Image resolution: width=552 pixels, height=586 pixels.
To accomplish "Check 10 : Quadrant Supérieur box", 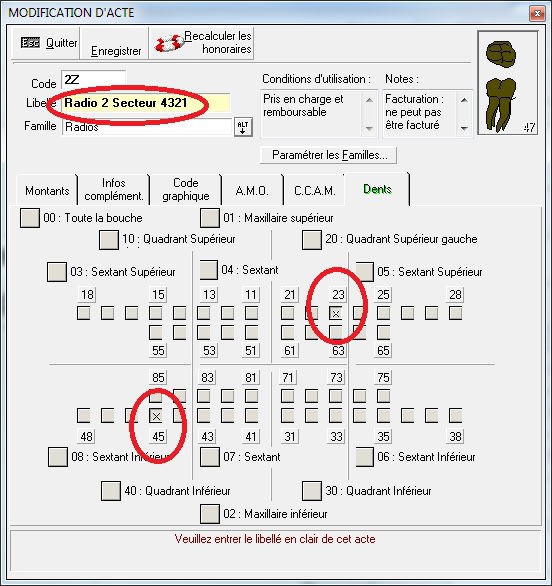I will click(x=109, y=240).
